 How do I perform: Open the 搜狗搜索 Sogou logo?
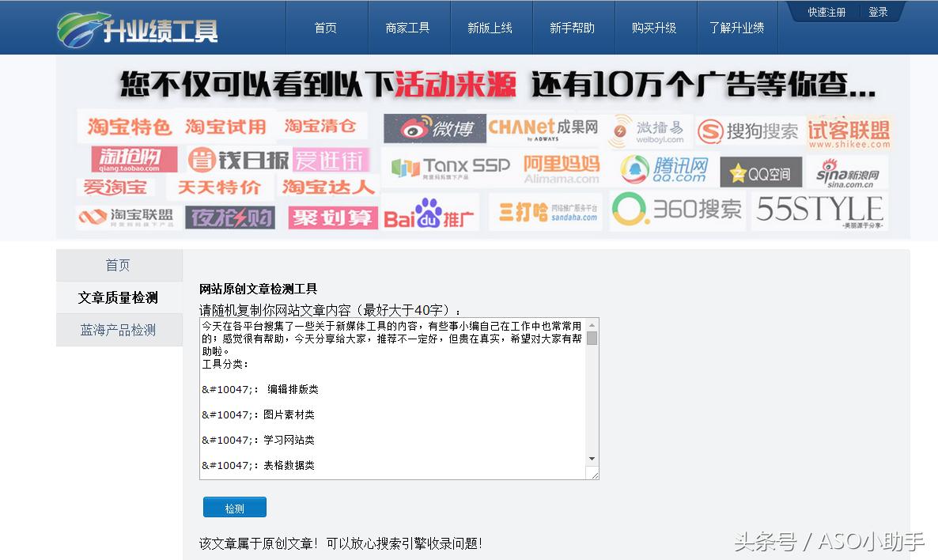747,129
